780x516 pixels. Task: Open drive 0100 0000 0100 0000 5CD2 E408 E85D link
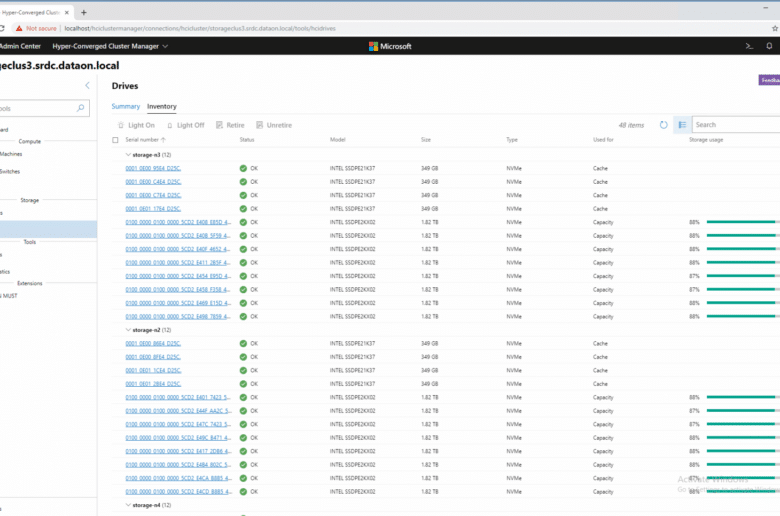(x=178, y=222)
